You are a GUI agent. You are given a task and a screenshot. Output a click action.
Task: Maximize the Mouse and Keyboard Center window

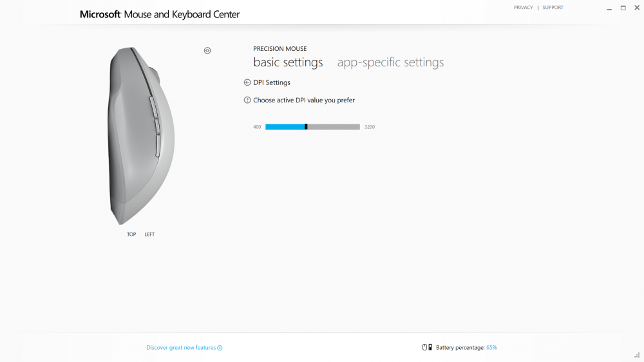tap(623, 8)
